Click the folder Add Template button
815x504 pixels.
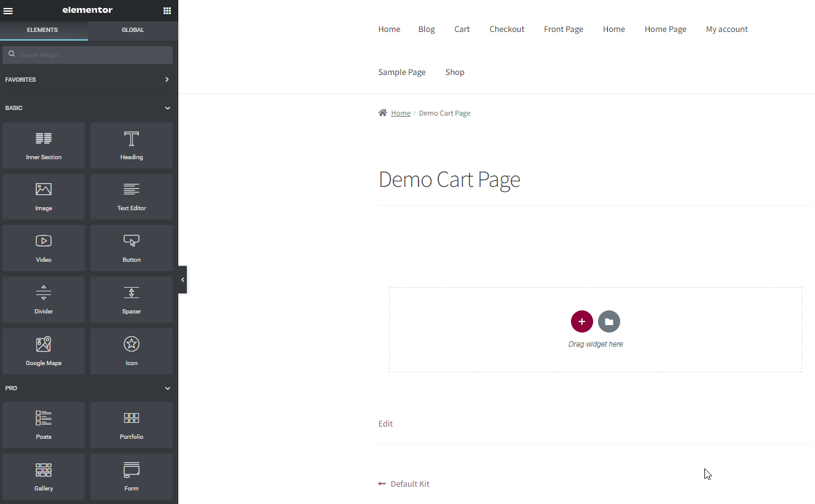click(609, 321)
